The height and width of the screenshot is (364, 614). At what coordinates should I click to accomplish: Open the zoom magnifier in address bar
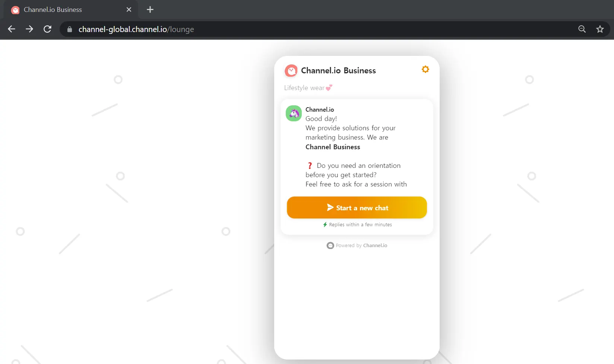[582, 29]
